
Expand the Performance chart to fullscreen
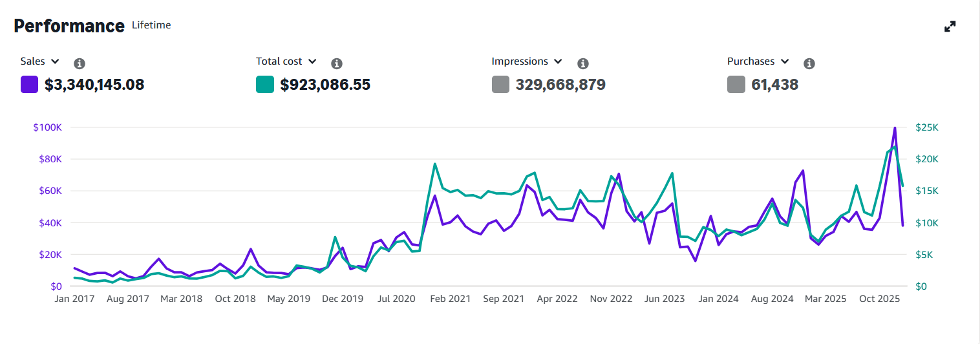950,27
